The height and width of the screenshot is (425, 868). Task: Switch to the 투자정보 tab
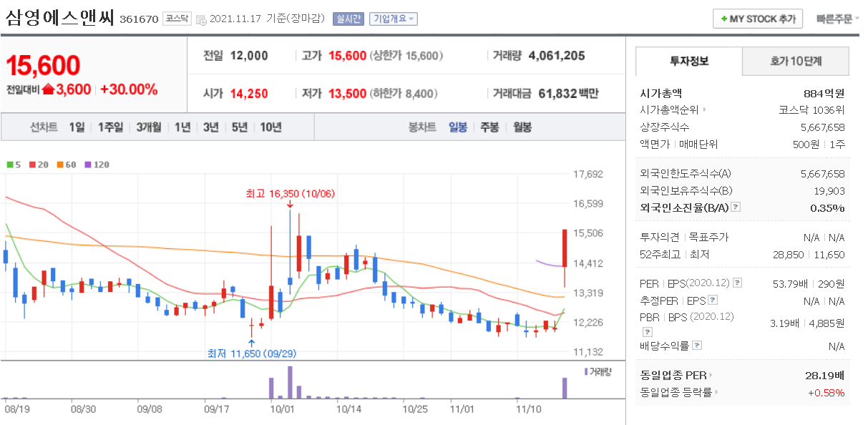[688, 62]
